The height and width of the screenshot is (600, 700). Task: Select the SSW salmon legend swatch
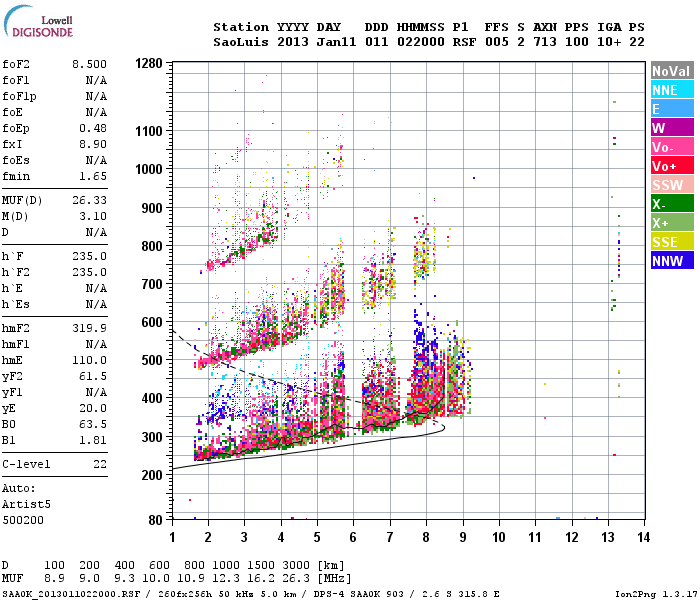(672, 185)
